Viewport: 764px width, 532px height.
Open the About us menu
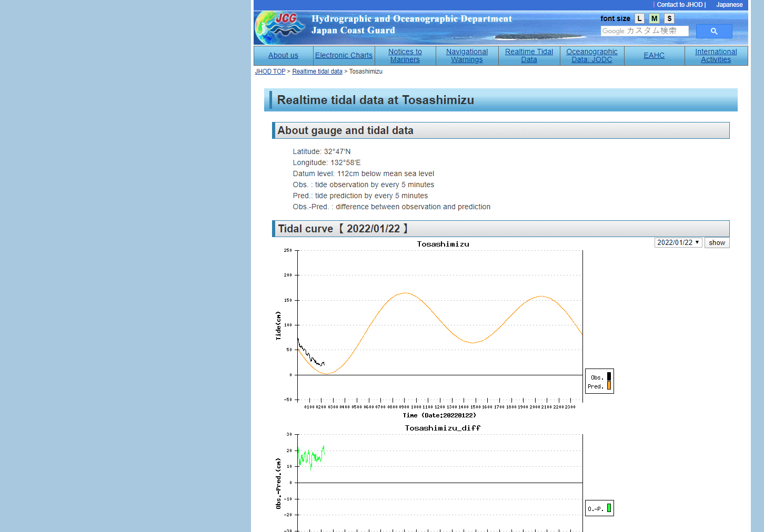tap(283, 55)
